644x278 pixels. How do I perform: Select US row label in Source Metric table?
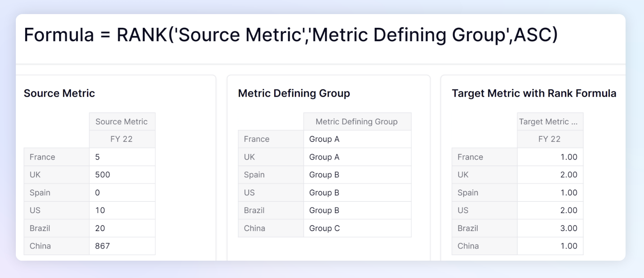[x=57, y=210]
